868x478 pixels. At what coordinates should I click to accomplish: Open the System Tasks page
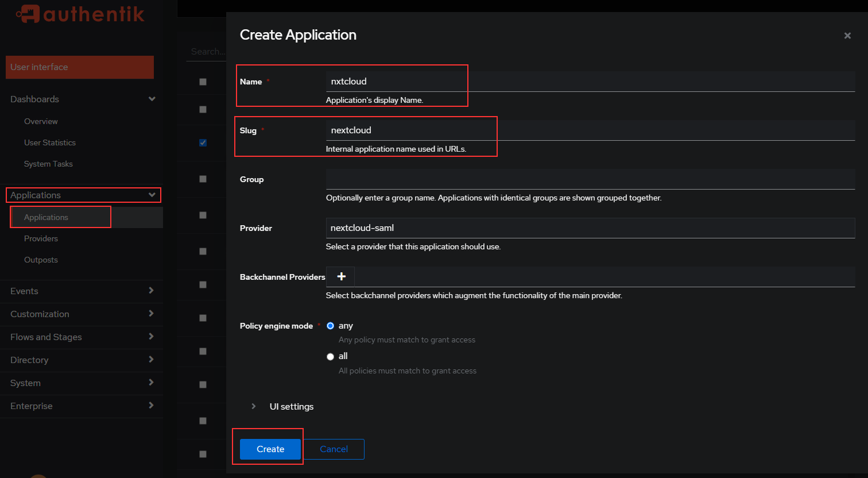click(48, 164)
